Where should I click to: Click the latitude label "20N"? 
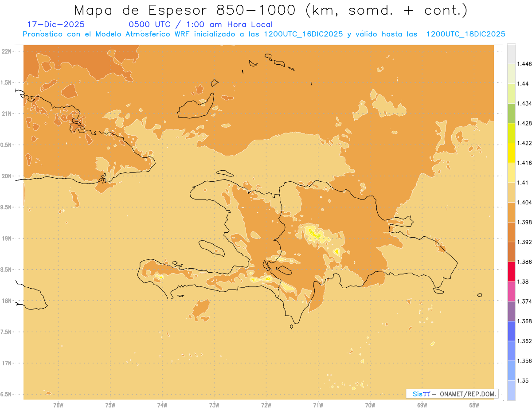coord(7,176)
